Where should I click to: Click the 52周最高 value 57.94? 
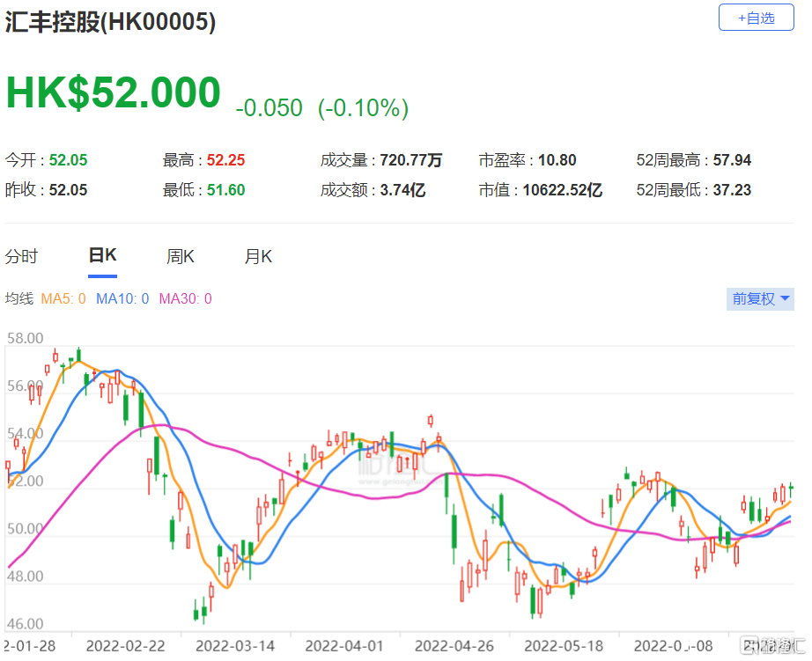click(x=732, y=160)
